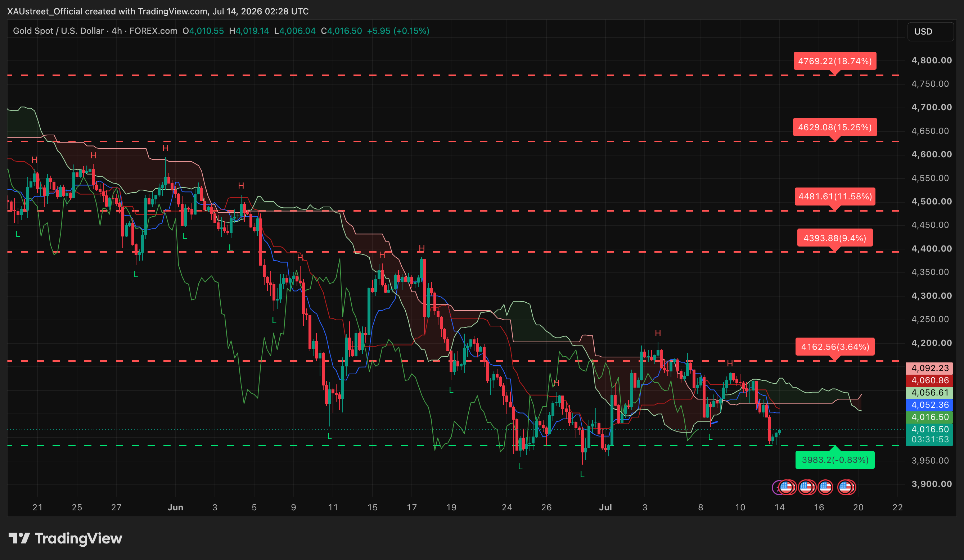Click the open value O4,010.55
This screenshot has width=964, height=560.
click(203, 31)
